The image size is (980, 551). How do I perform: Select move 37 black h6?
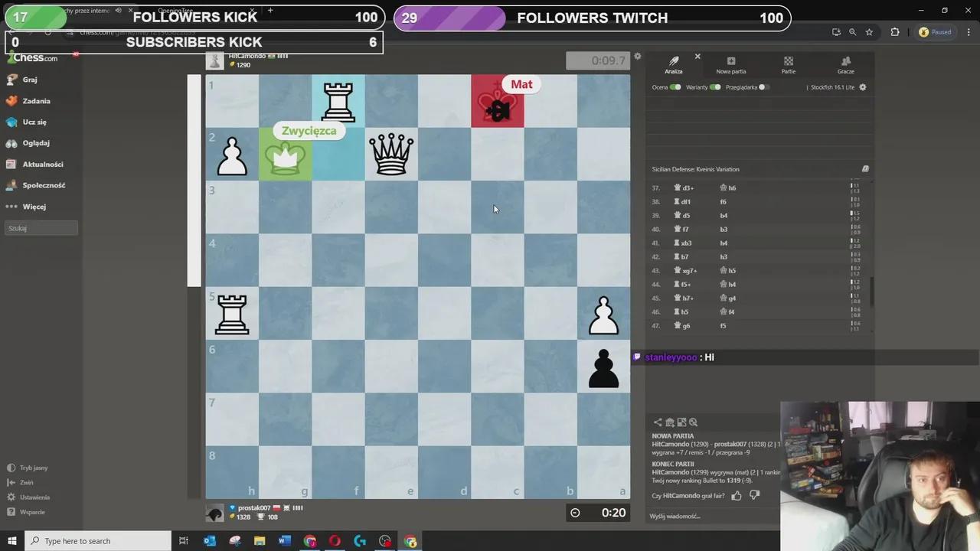point(728,188)
